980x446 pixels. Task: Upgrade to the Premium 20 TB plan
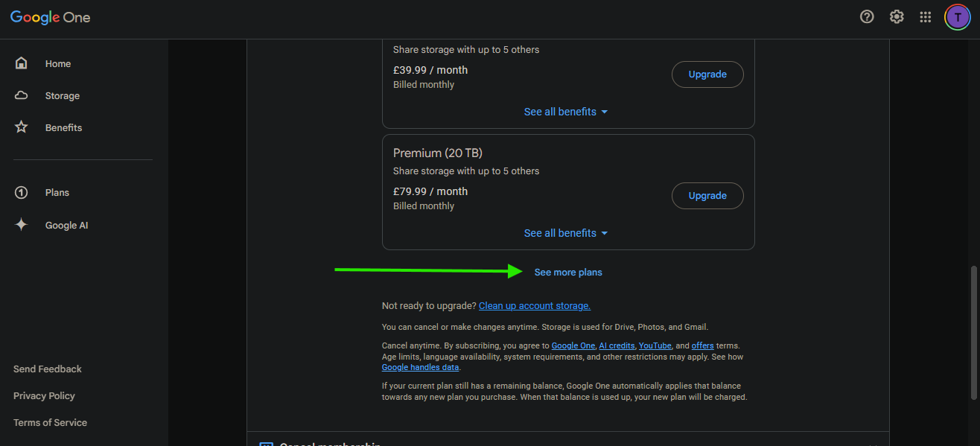coord(707,196)
